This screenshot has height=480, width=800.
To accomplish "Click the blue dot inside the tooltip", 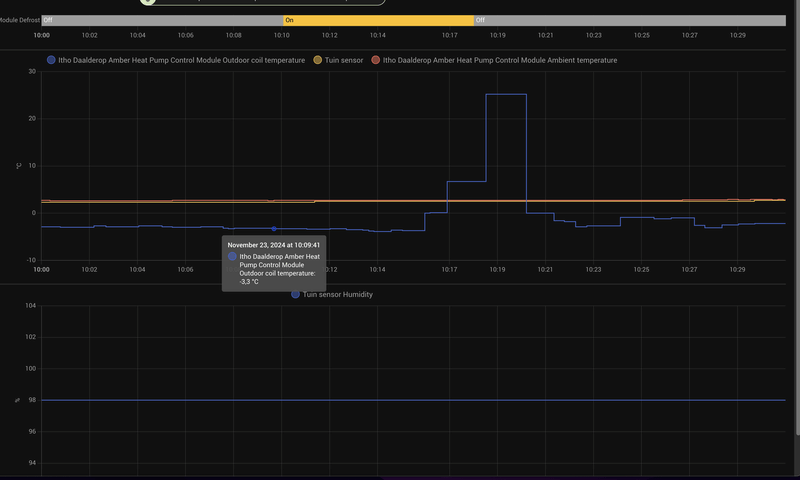I will (233, 257).
